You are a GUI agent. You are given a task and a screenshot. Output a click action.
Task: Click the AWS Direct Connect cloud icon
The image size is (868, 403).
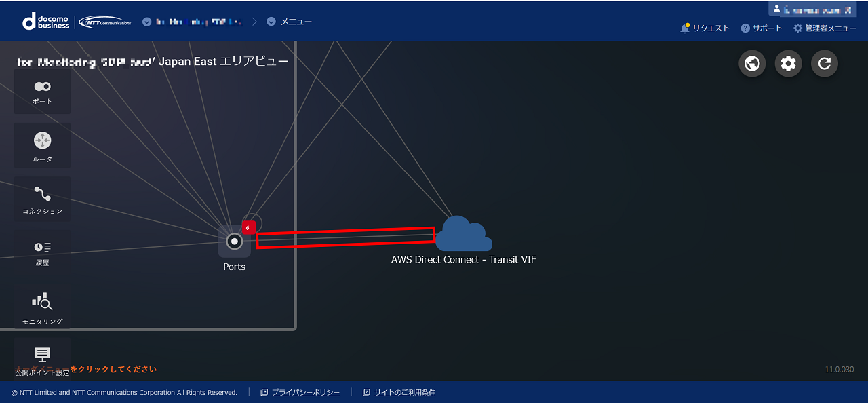[463, 234]
